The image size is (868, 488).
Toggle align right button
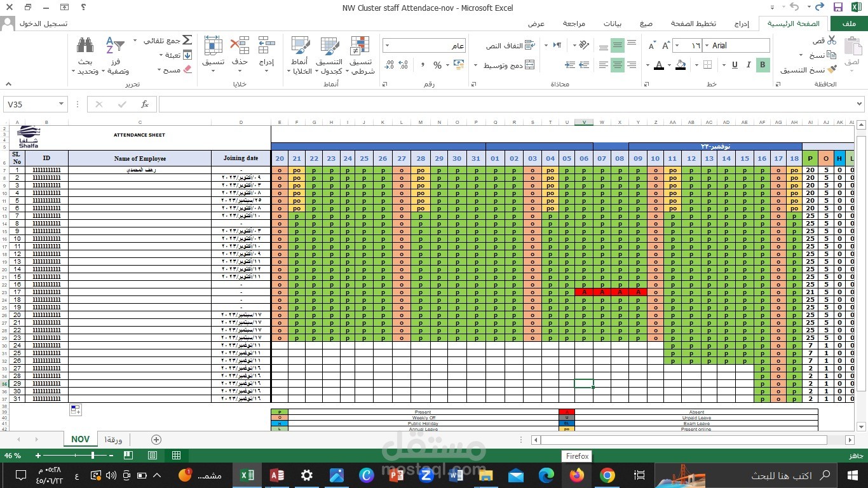click(x=632, y=65)
